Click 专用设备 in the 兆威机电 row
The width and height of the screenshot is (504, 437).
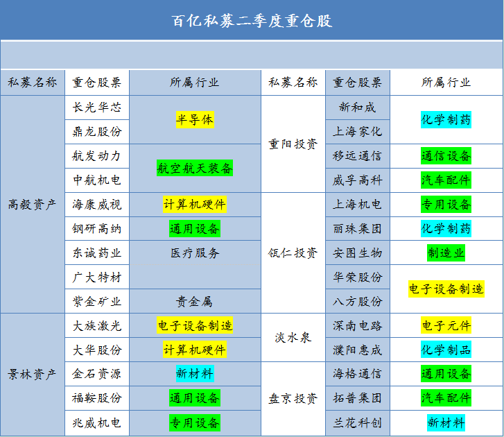coord(195,423)
